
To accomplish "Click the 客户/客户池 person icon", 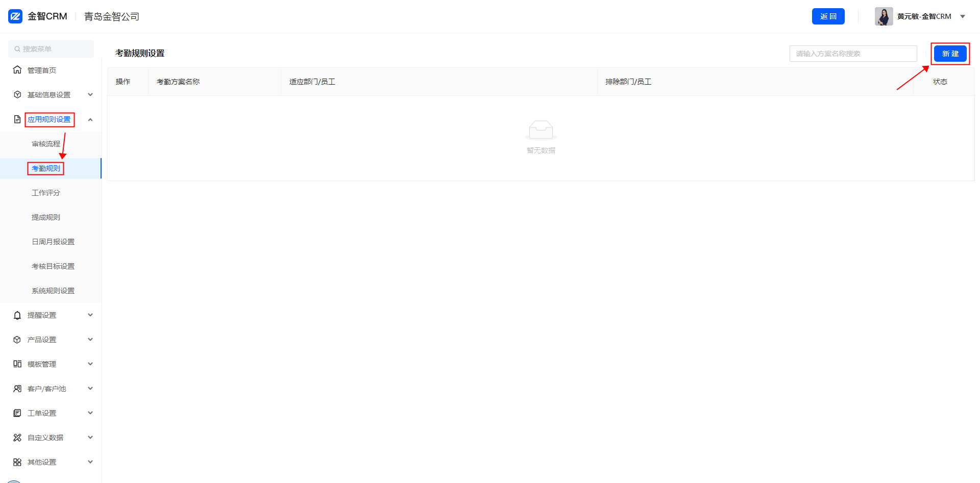I will coord(17,389).
